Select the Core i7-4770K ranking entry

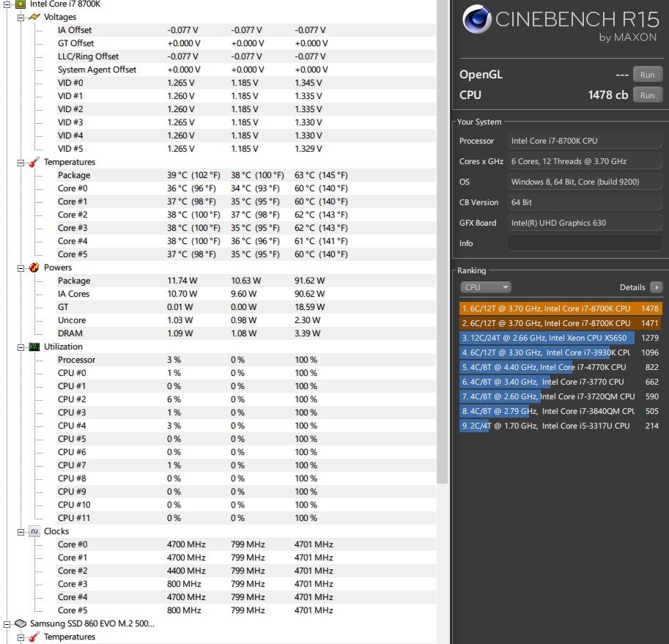pyautogui.click(x=561, y=367)
